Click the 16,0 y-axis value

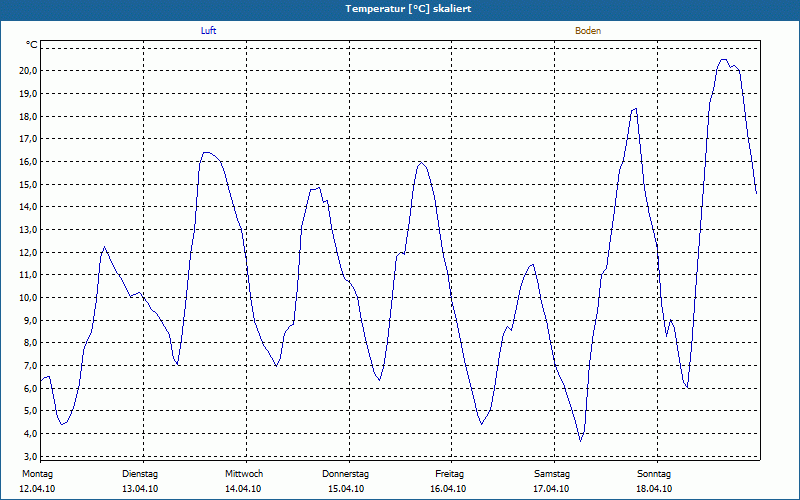point(29,162)
